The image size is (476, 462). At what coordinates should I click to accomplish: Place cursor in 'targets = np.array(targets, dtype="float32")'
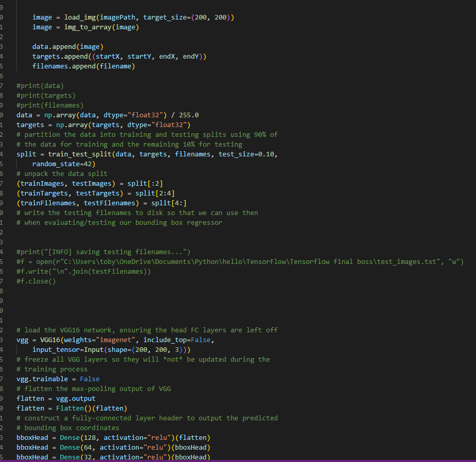[x=103, y=125]
